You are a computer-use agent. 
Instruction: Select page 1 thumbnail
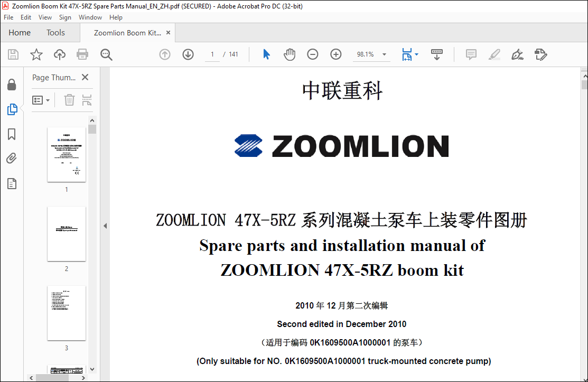[67, 154]
